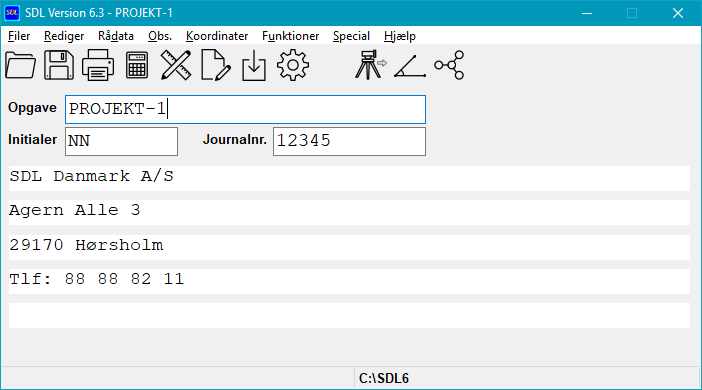Image resolution: width=702 pixels, height=390 pixels.
Task: Select the ruler and pencil icon
Action: (x=176, y=65)
